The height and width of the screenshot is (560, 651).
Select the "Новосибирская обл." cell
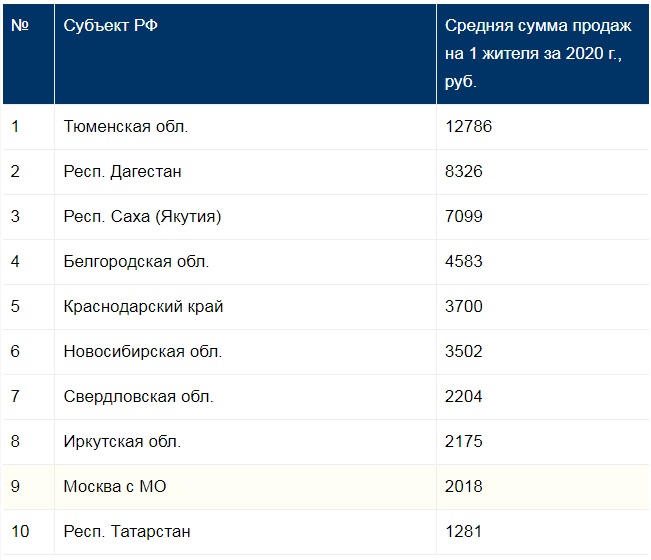click(x=142, y=352)
